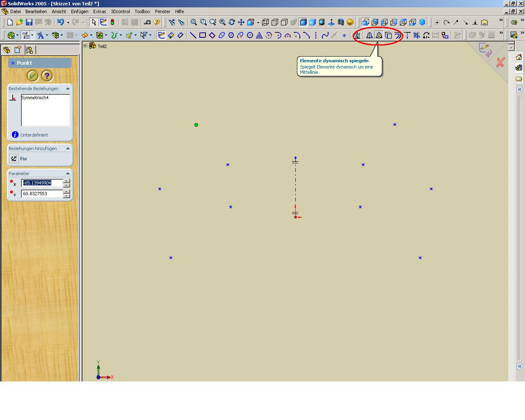Save the part with floppy disk icon

[29, 22]
